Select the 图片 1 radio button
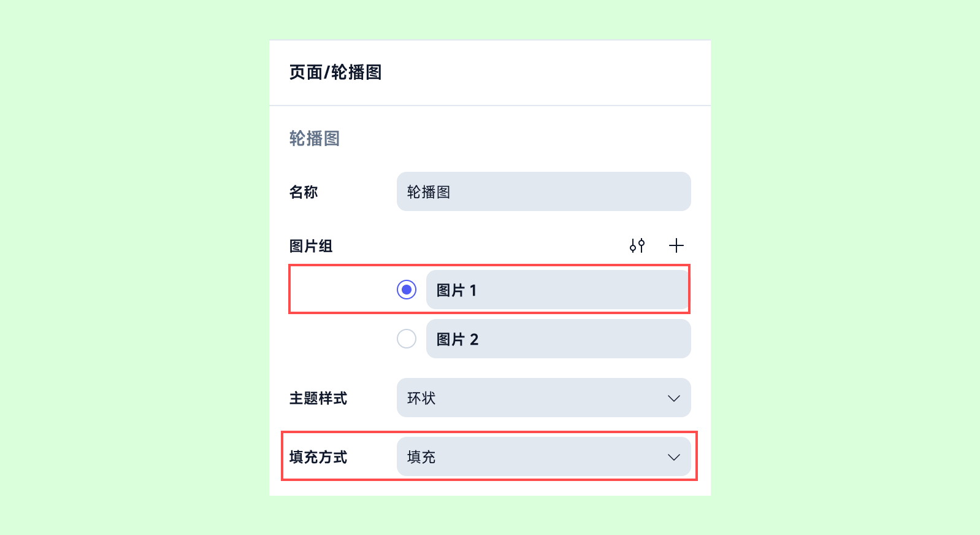Image resolution: width=980 pixels, height=535 pixels. 407,290
